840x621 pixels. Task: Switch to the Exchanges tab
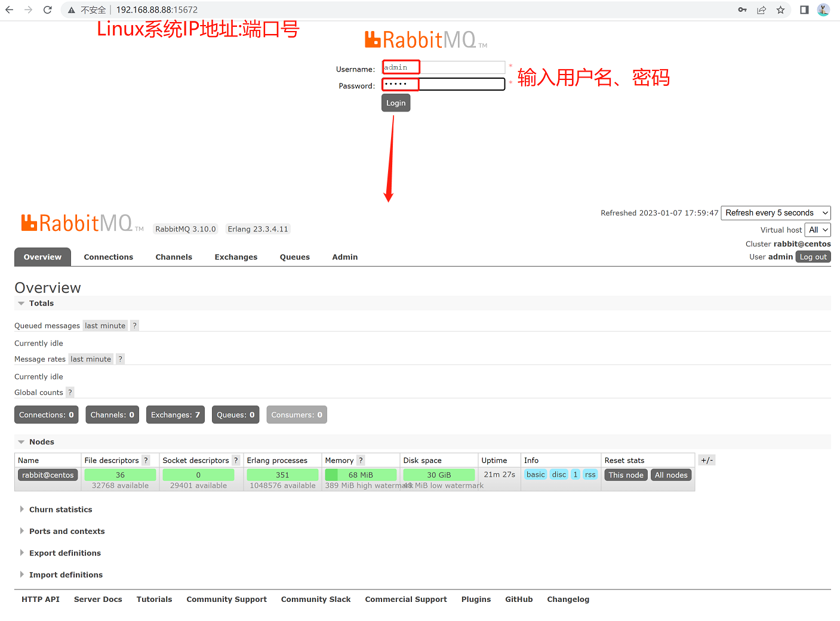[236, 257]
